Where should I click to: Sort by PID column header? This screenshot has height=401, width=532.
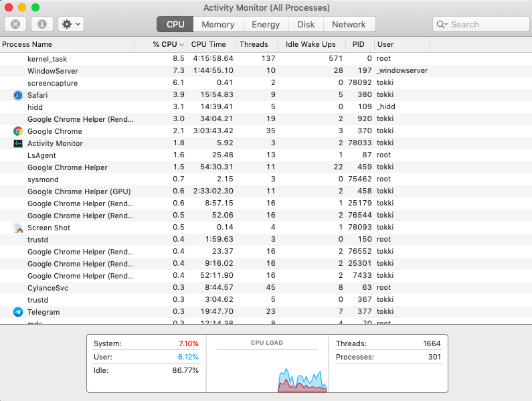click(359, 44)
